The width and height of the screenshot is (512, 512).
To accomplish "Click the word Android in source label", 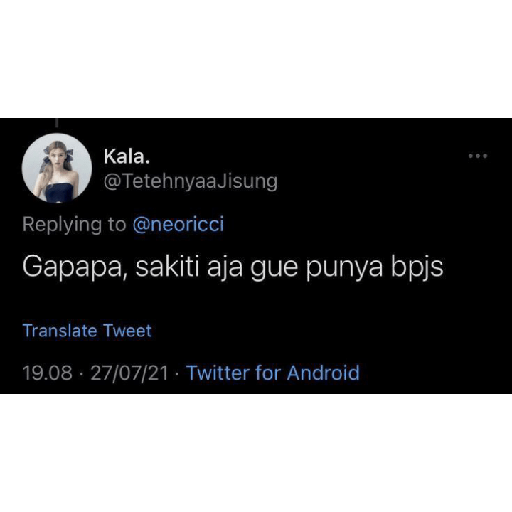I will 323,373.
